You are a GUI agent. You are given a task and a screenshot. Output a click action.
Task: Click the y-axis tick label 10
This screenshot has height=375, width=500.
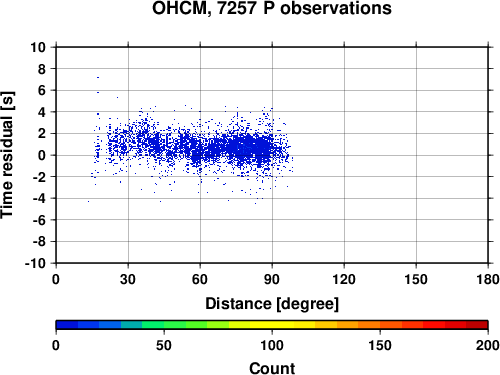point(38,47)
